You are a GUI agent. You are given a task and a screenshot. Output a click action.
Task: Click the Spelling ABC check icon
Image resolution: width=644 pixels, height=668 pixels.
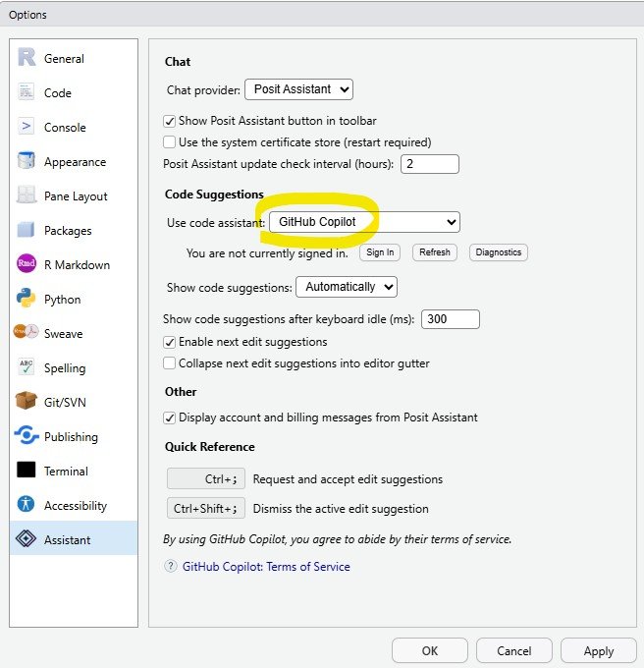tap(27, 366)
